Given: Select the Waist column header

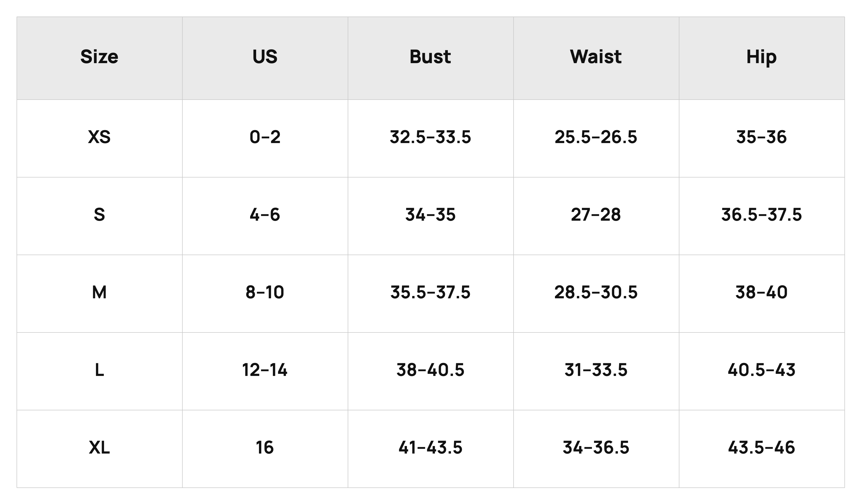Looking at the screenshot, I should click(596, 57).
